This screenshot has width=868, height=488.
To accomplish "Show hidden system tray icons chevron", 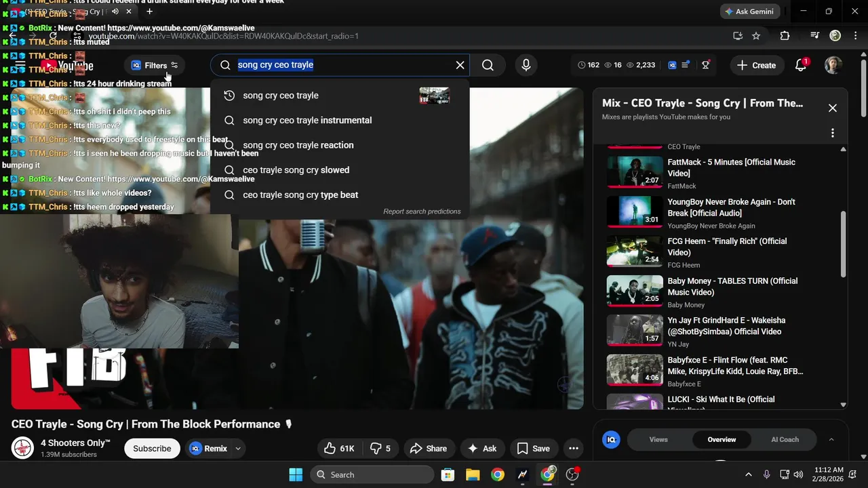I will 749,474.
